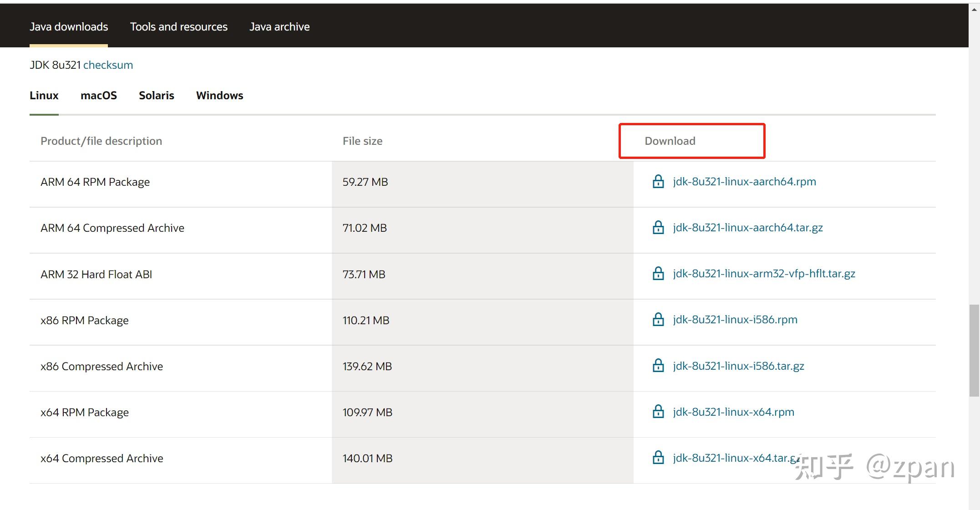The image size is (980, 510).
Task: Select the Windows platform tab
Action: (220, 96)
